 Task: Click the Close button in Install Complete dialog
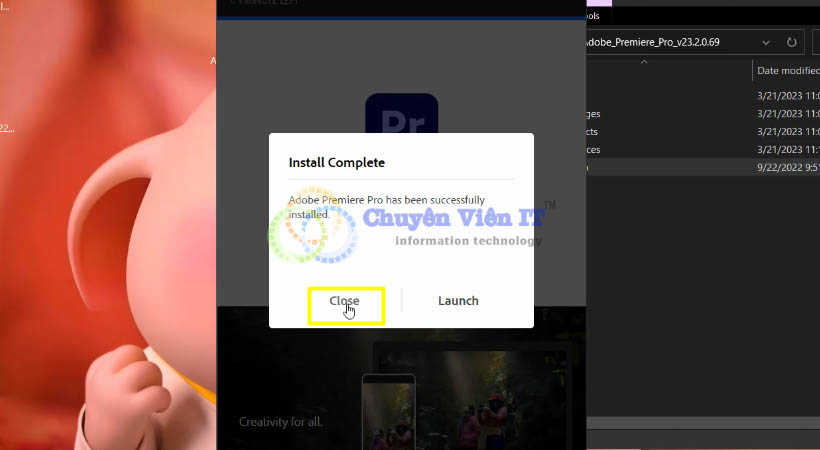click(345, 301)
